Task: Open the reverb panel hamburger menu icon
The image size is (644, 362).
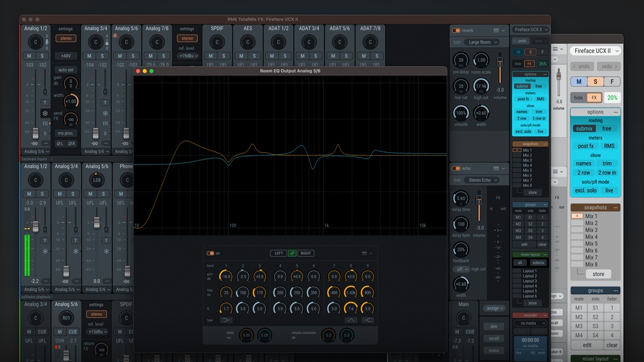Action: coord(496,30)
